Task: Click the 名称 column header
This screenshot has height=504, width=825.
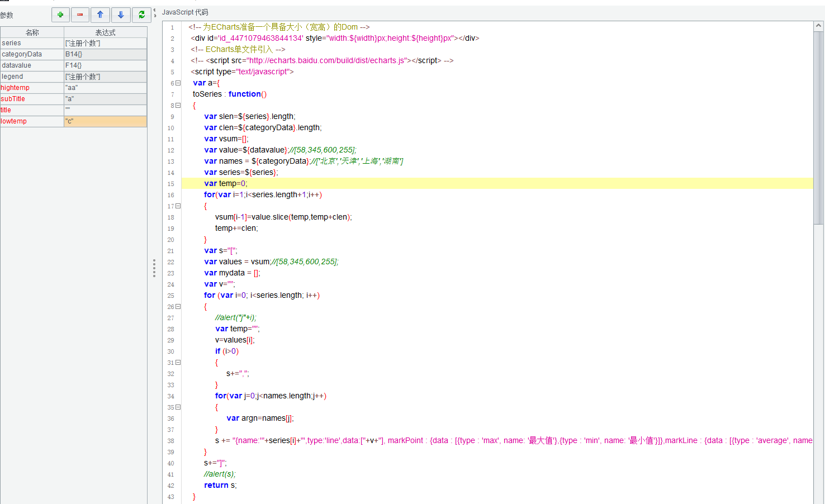Action: (x=32, y=32)
